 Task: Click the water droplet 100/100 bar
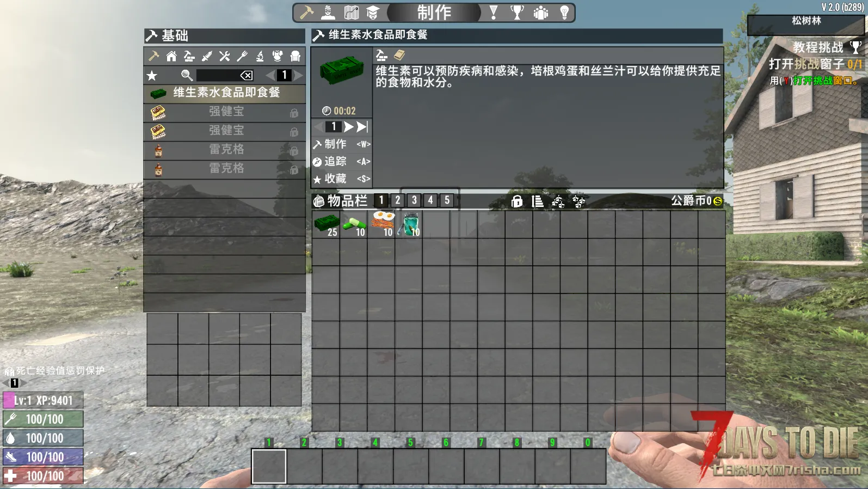[x=43, y=438]
